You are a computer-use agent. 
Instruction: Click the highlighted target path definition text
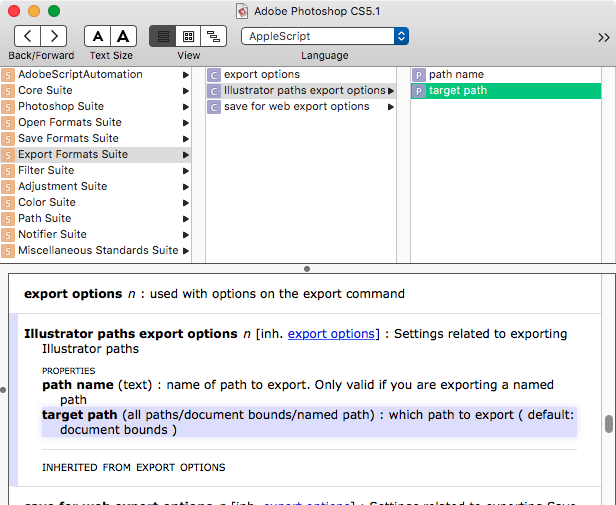pyautogui.click(x=309, y=422)
